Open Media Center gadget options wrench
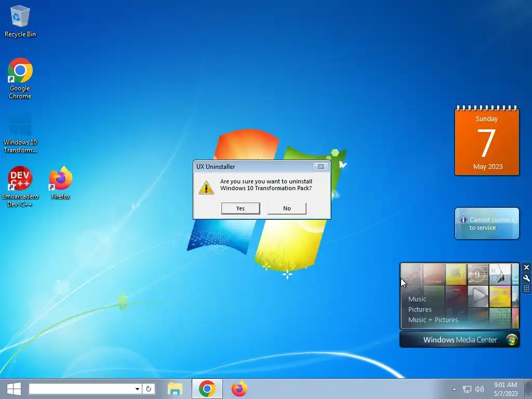This screenshot has width=532, height=399. point(527,278)
